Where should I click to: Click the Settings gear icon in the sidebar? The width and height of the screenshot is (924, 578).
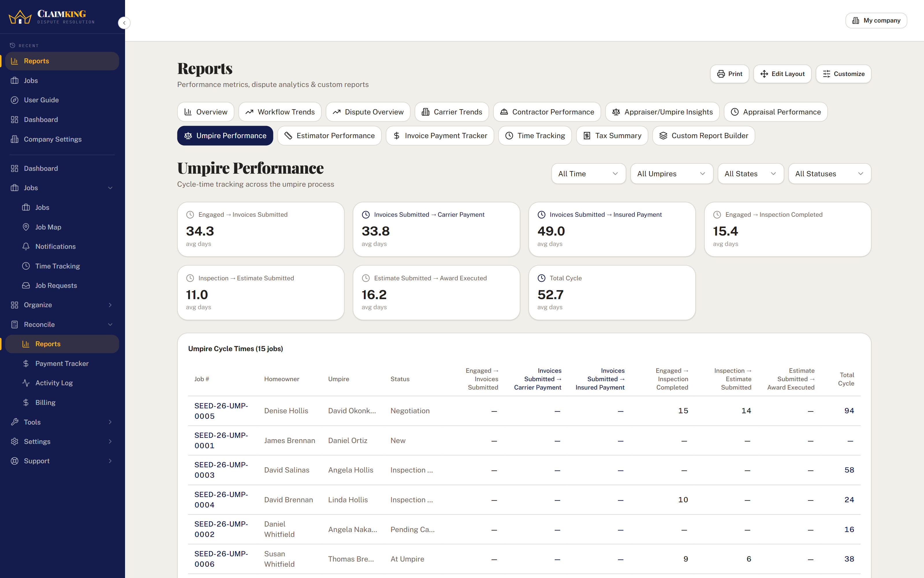click(x=14, y=442)
